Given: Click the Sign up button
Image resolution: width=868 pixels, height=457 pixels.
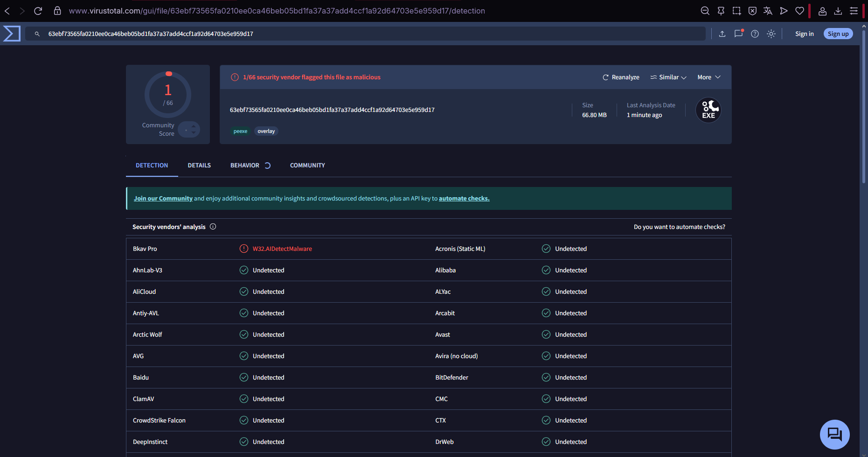Looking at the screenshot, I should pyautogui.click(x=838, y=34).
